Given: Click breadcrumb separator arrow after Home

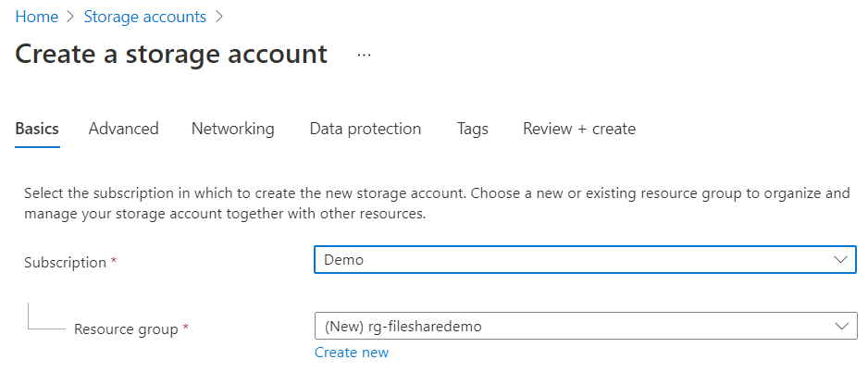Looking at the screenshot, I should tap(71, 17).
